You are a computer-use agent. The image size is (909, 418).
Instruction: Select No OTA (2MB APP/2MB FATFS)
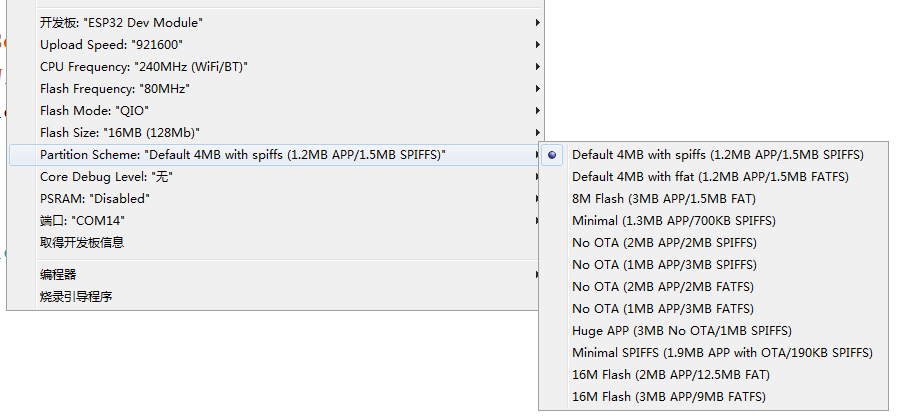click(x=714, y=287)
